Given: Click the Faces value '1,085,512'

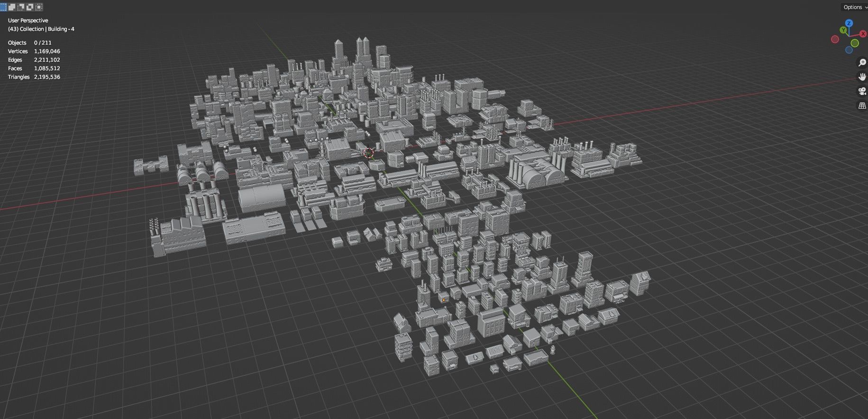Looking at the screenshot, I should click(47, 68).
